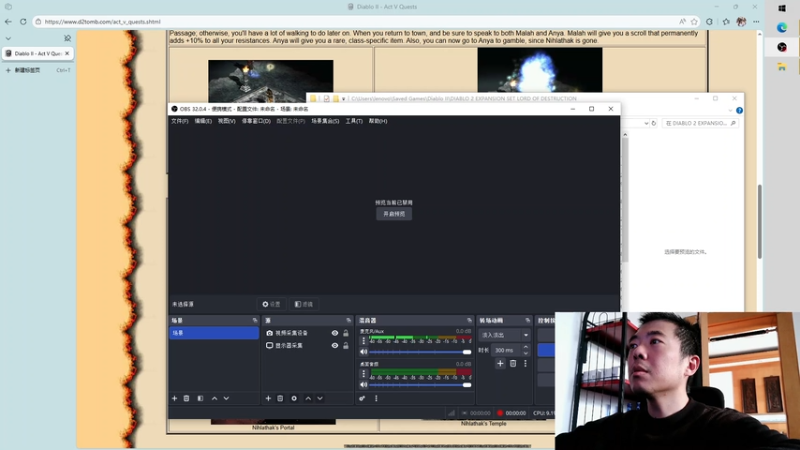Open Mic/Aux channel three-dot options

point(364,341)
